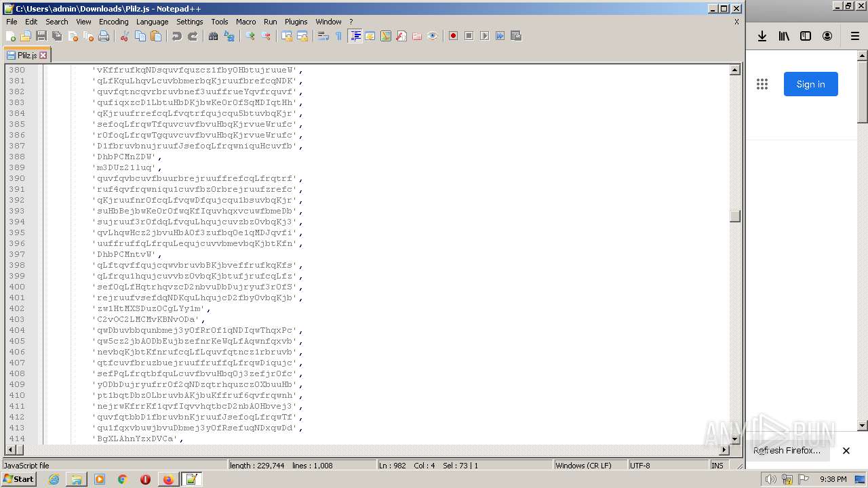The width and height of the screenshot is (868, 488).
Task: Paste clipboard with Paste toolbar icon
Action: pyautogui.click(x=156, y=36)
